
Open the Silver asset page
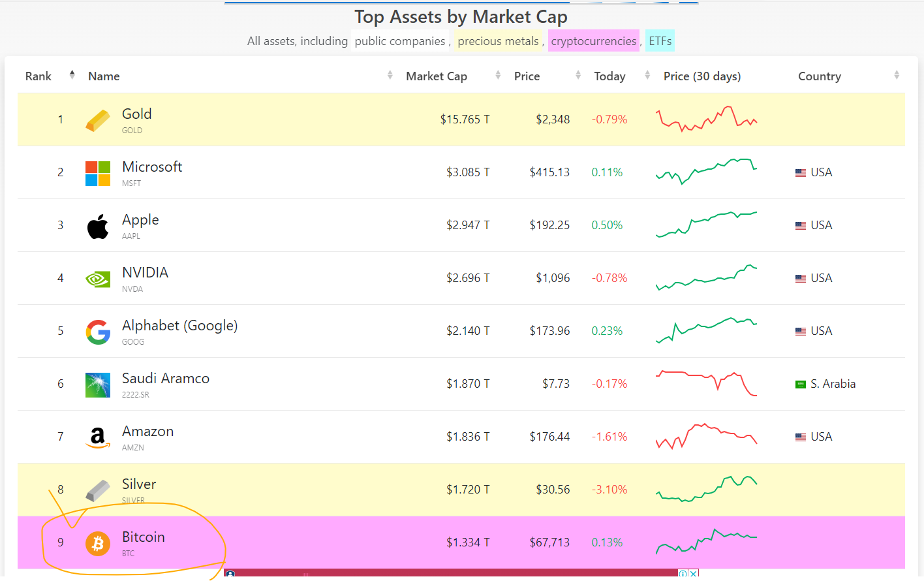click(x=139, y=484)
